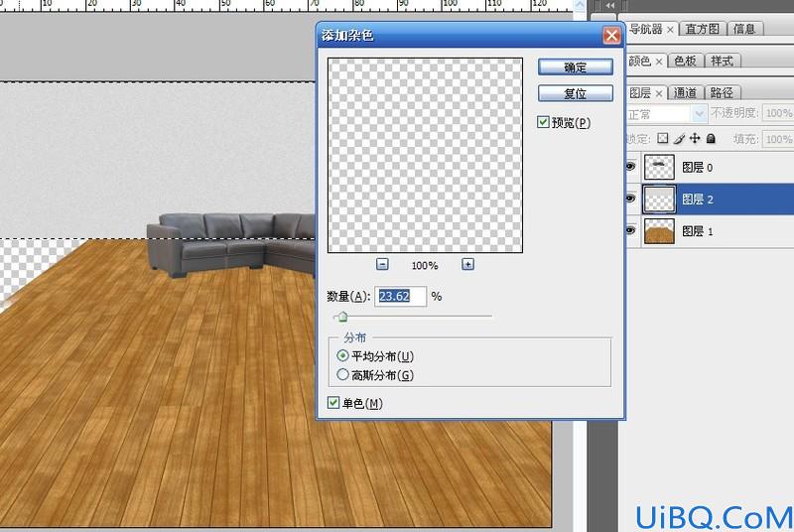Toggle the 单色(M) checkbox
Viewport: 794px width, 532px height.
[333, 403]
